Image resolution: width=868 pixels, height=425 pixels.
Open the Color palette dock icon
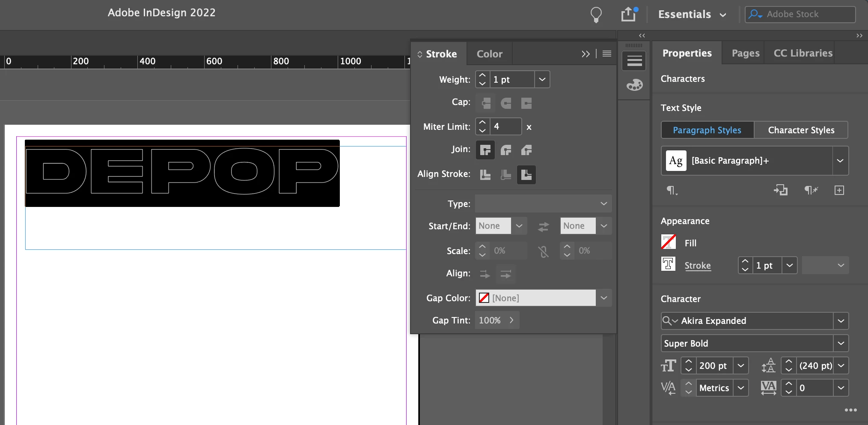pos(634,85)
